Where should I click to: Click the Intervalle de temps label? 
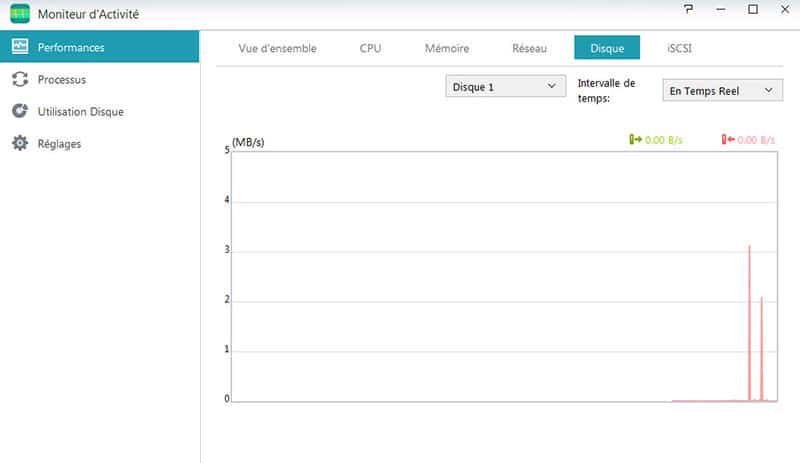(606, 90)
